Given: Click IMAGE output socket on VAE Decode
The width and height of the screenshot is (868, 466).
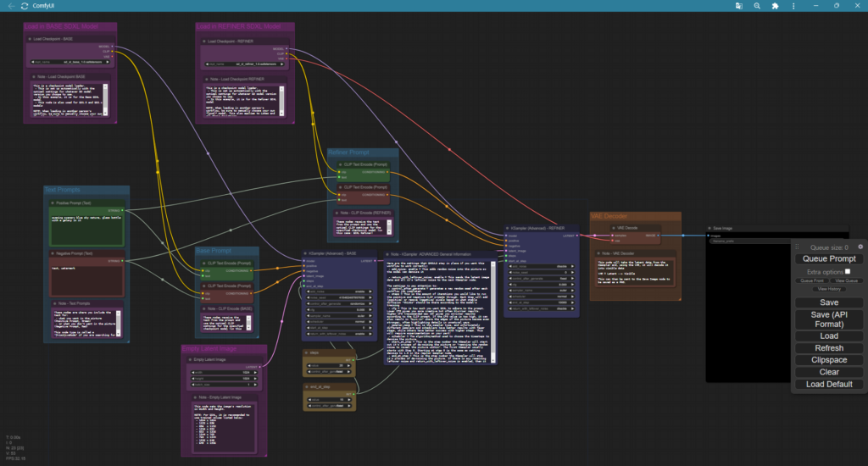Looking at the screenshot, I should coord(658,236).
